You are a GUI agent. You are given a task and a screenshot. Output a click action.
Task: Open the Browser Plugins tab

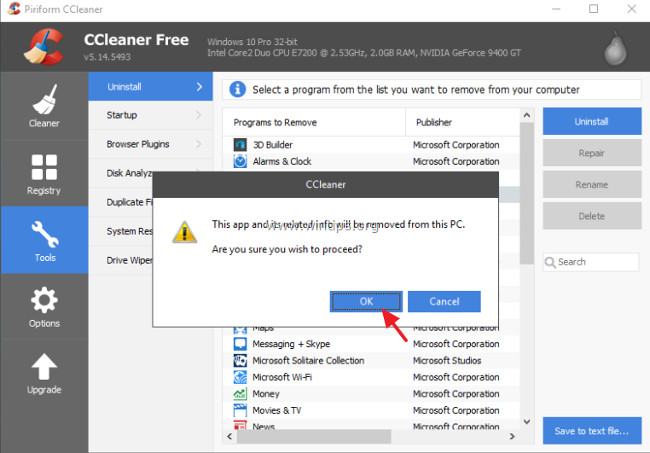[150, 144]
